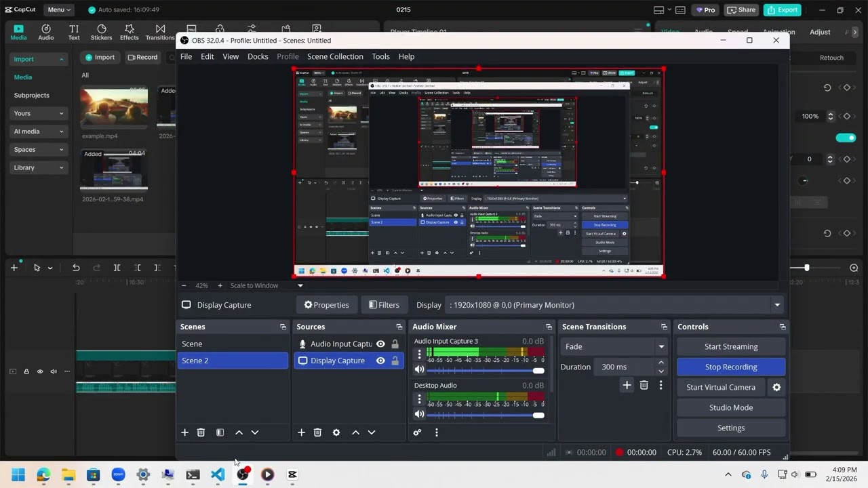Viewport: 868px width, 488px height.
Task: Collapse the Import section in CapCut
Action: pyautogui.click(x=39, y=59)
